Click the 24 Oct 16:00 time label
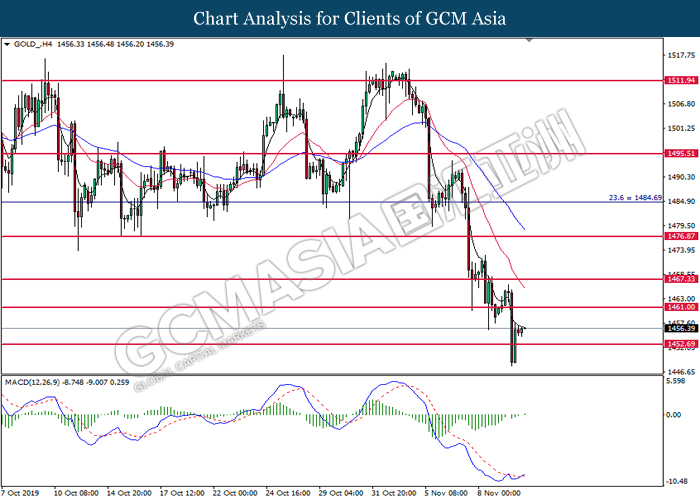Viewport: 700px width, 500px height. coord(288,493)
